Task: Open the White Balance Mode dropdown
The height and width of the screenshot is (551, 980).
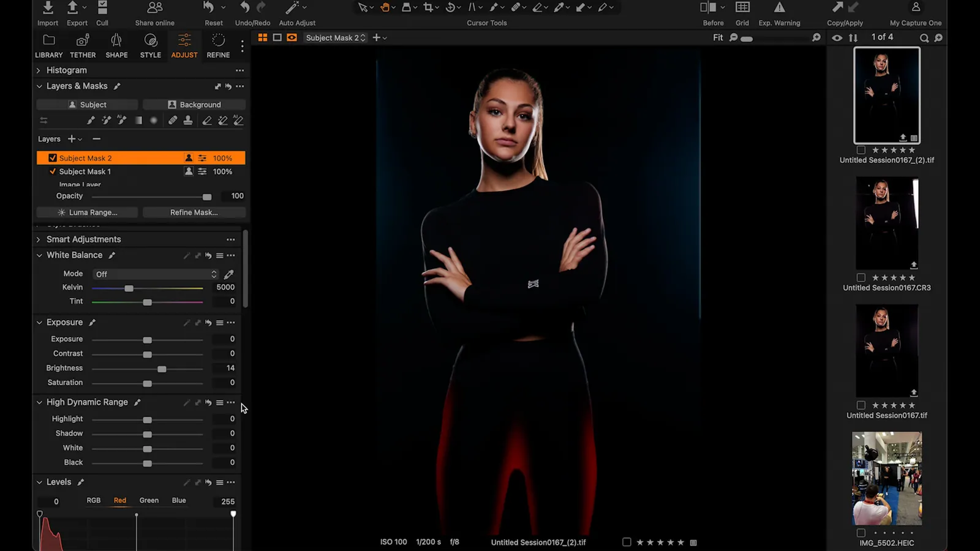Action: coord(156,274)
